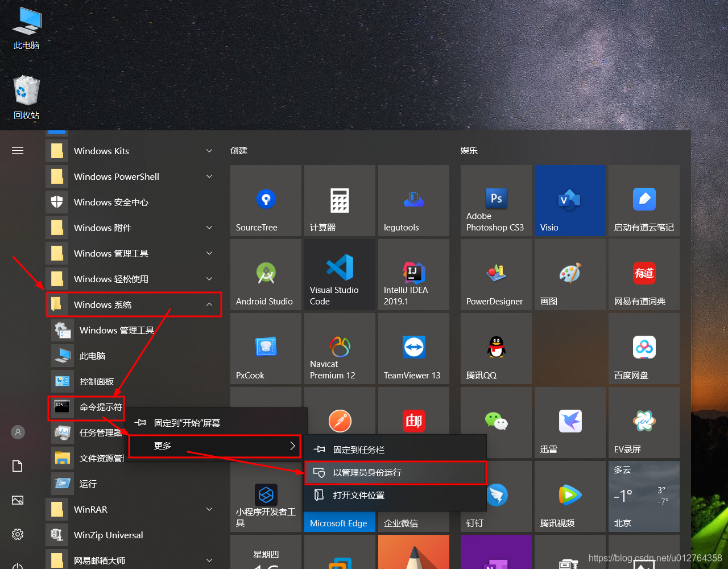Open the legutools tile
728x569 pixels.
click(413, 200)
